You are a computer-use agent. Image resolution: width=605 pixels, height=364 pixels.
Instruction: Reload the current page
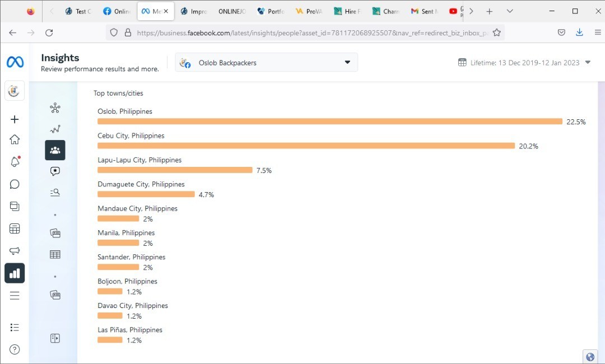(49, 32)
